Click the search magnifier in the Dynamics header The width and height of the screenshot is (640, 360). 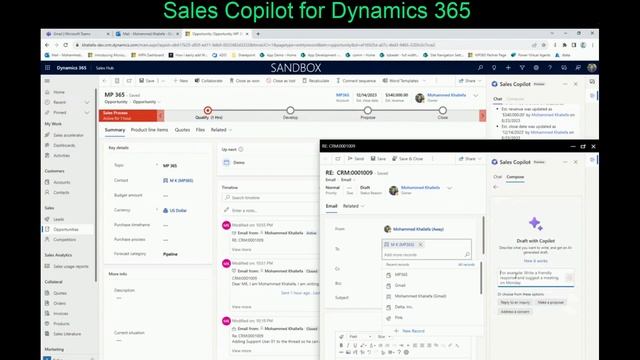[480, 68]
